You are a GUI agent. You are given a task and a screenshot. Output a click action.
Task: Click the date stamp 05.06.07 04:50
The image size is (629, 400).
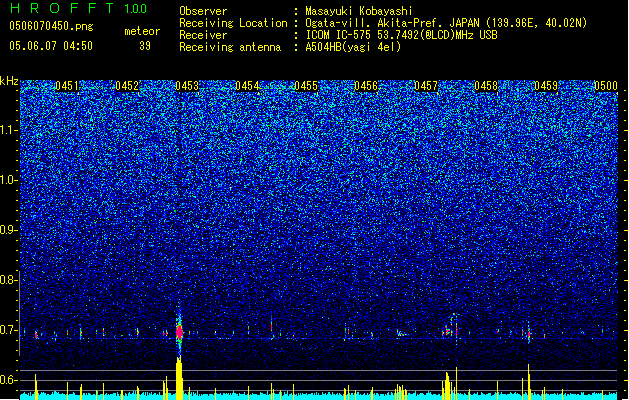pyautogui.click(x=51, y=46)
